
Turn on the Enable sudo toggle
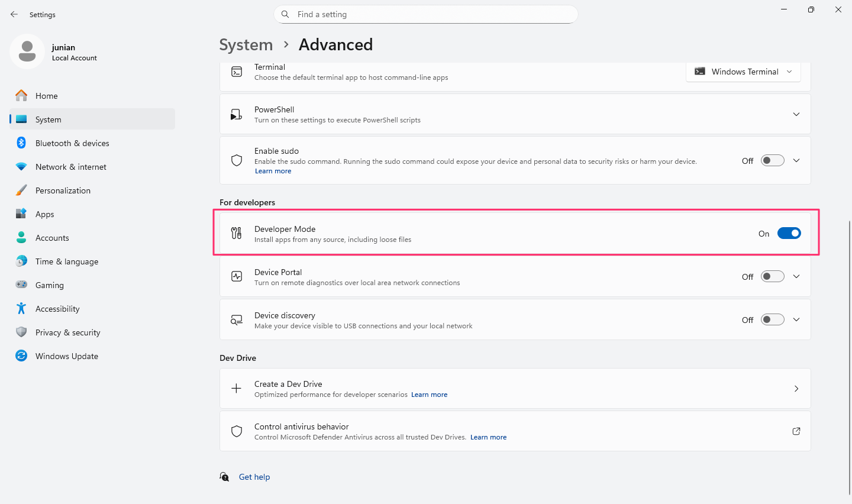(x=772, y=160)
